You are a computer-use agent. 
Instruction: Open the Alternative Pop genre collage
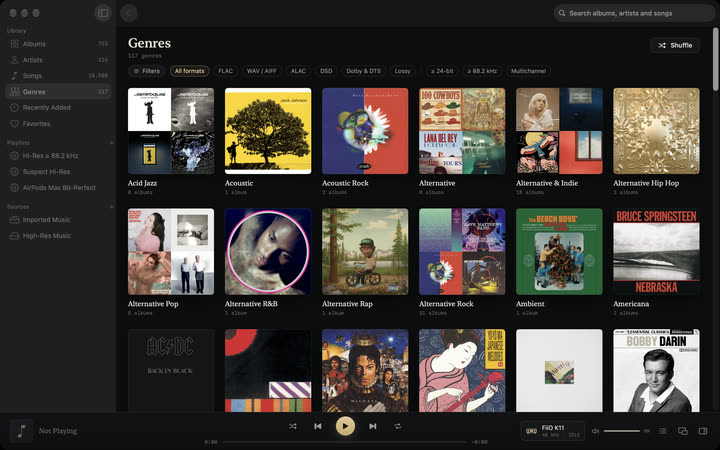[x=171, y=252]
